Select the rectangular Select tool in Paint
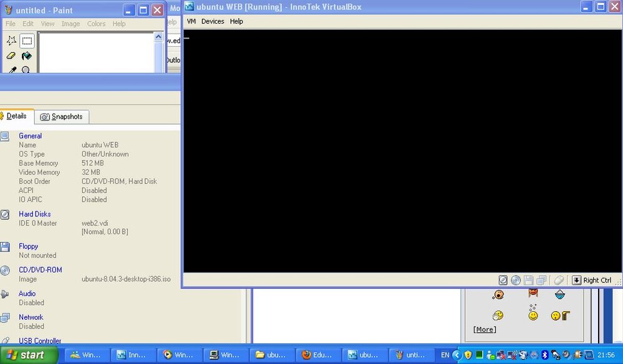623x364 pixels. (x=27, y=40)
